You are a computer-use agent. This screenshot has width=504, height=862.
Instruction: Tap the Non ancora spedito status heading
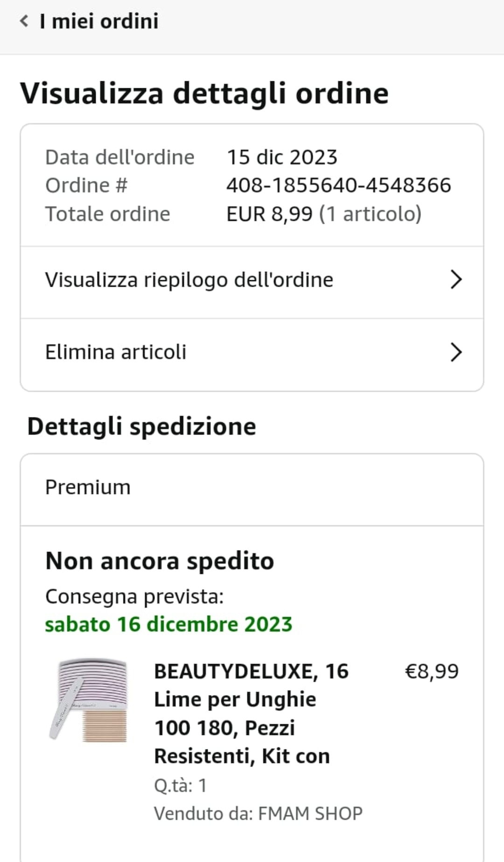(x=160, y=561)
